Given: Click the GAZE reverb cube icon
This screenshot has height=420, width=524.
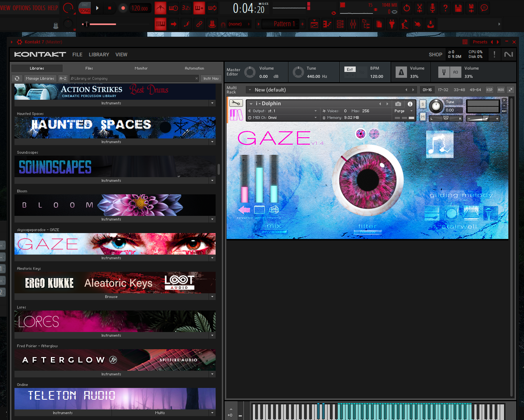Looking at the screenshot, I should click(x=274, y=210).
